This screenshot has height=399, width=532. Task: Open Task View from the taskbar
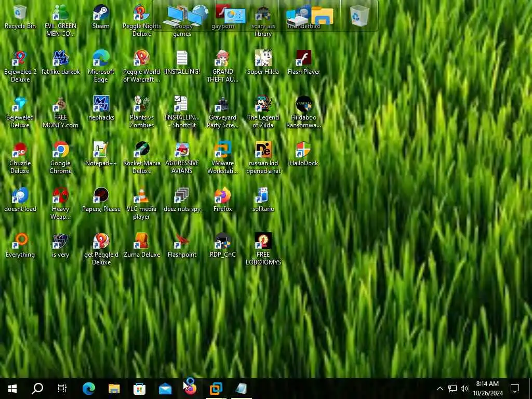coord(62,389)
